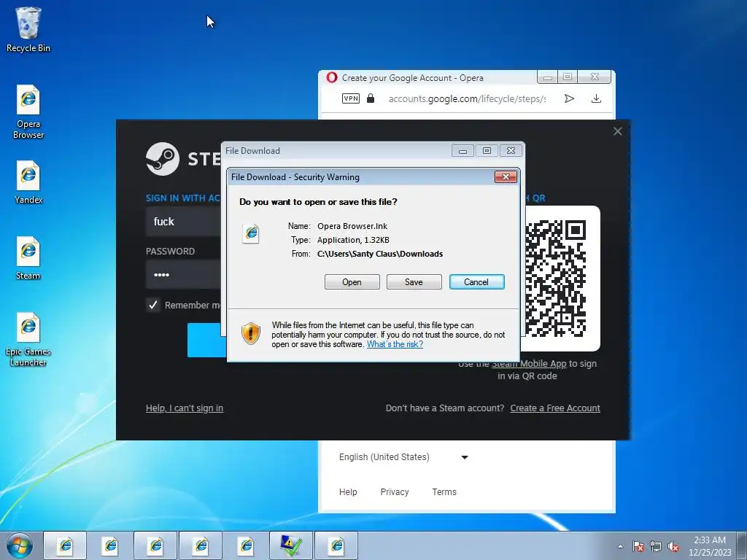The width and height of the screenshot is (747, 560).
Task: Click the file path C:\Users\Santy Claus\Downloads
Action: click(380, 254)
